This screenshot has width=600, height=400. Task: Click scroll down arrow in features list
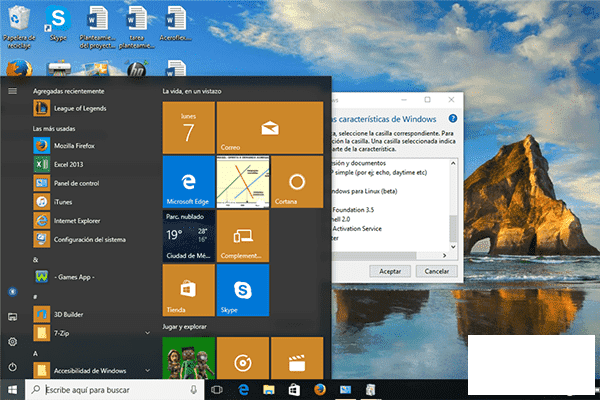tap(453, 247)
